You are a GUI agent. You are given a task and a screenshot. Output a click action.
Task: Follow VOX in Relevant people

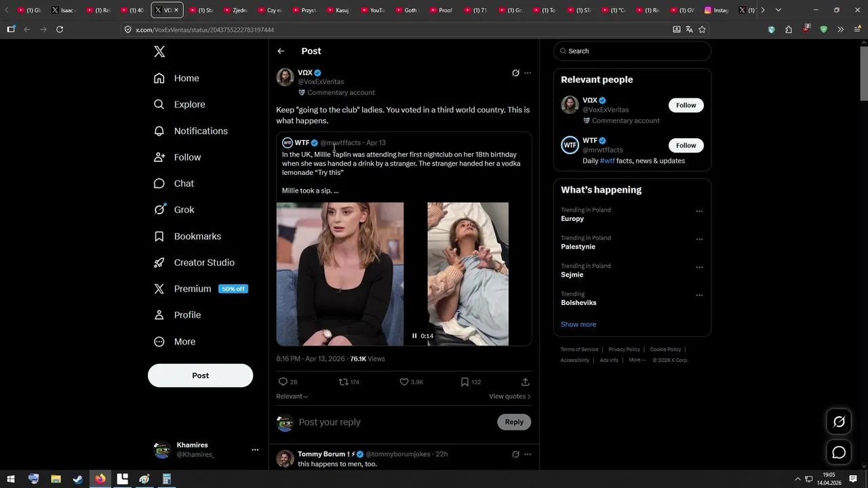click(x=686, y=105)
